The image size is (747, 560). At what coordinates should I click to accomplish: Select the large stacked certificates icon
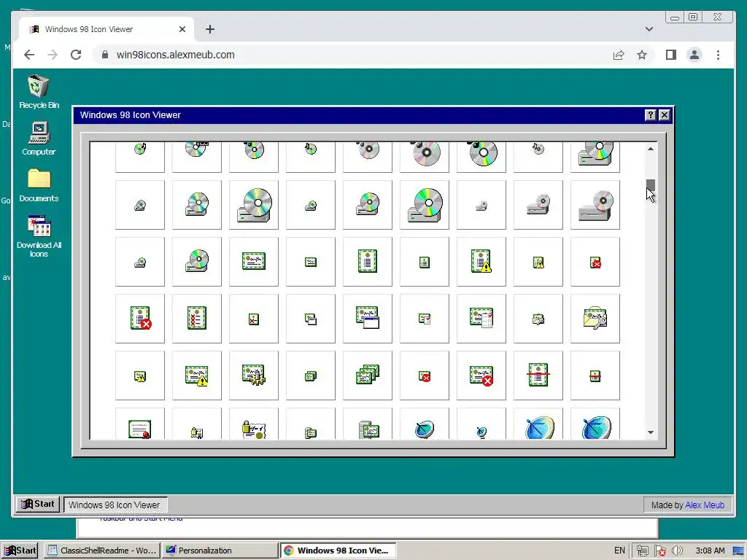tap(368, 376)
